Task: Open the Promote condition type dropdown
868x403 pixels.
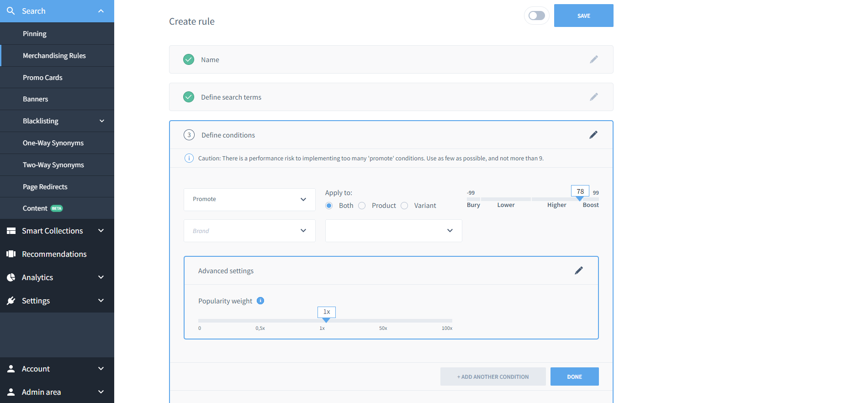Action: coord(249,199)
